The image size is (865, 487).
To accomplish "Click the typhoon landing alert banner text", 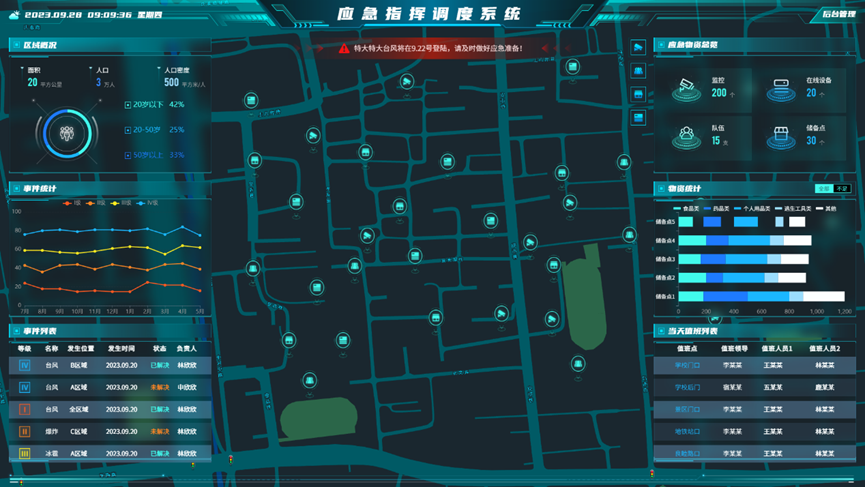I will [x=438, y=49].
